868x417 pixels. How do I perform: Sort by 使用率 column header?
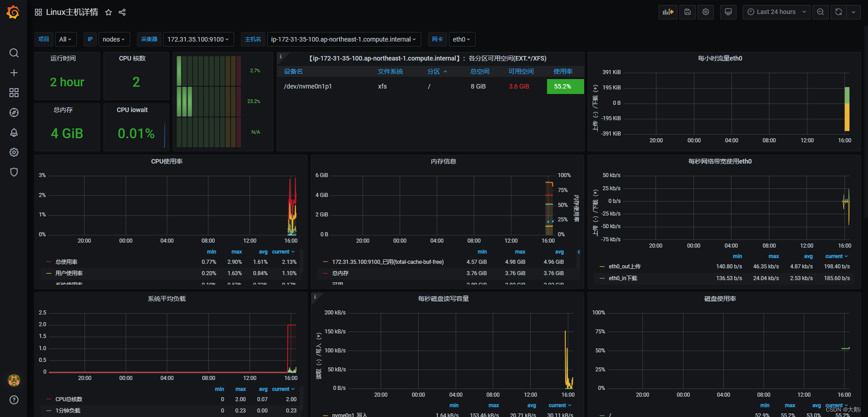(x=563, y=71)
